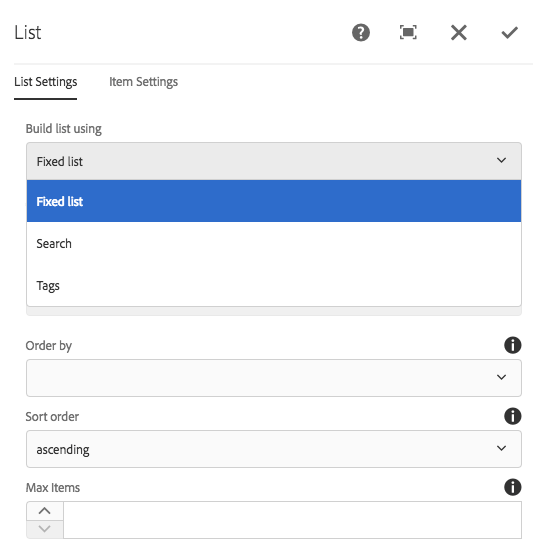The image size is (546, 550).
Task: Collapse the Build list using dropdown
Action: [x=274, y=161]
